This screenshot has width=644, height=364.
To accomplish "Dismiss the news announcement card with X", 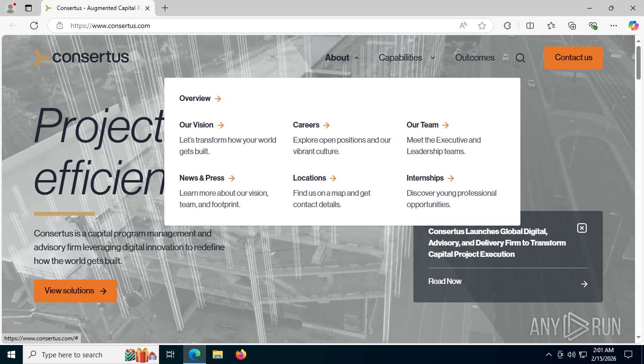I will pyautogui.click(x=582, y=228).
